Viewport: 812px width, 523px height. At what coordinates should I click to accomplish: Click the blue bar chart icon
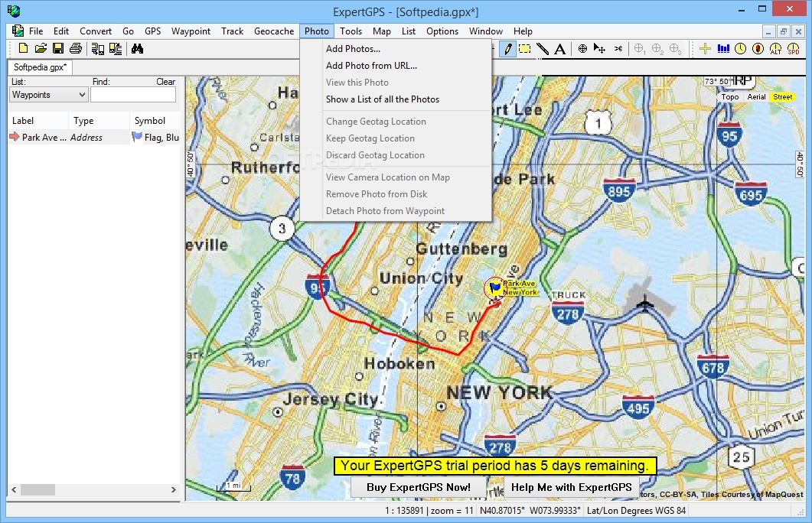point(723,49)
